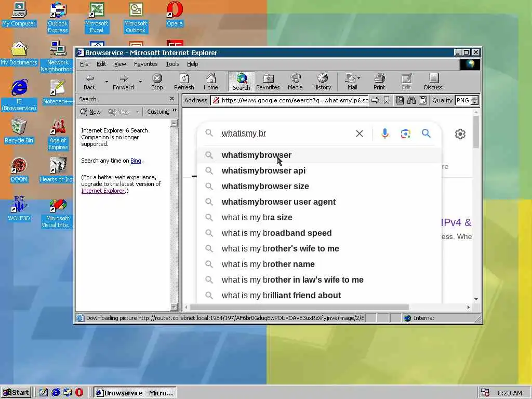Image resolution: width=532 pixels, height=399 pixels.
Task: Open Google settings gear icon
Action: pos(460,134)
